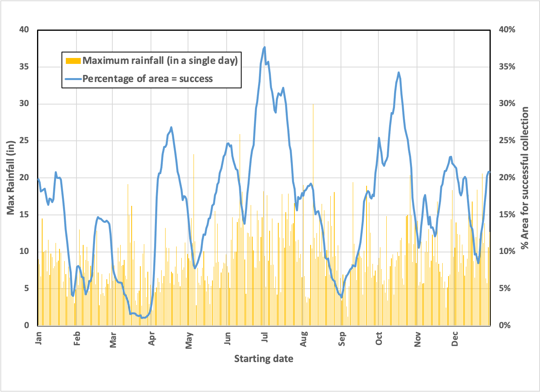
Task: Select the '40' left axis tick label
Action: coord(24,30)
